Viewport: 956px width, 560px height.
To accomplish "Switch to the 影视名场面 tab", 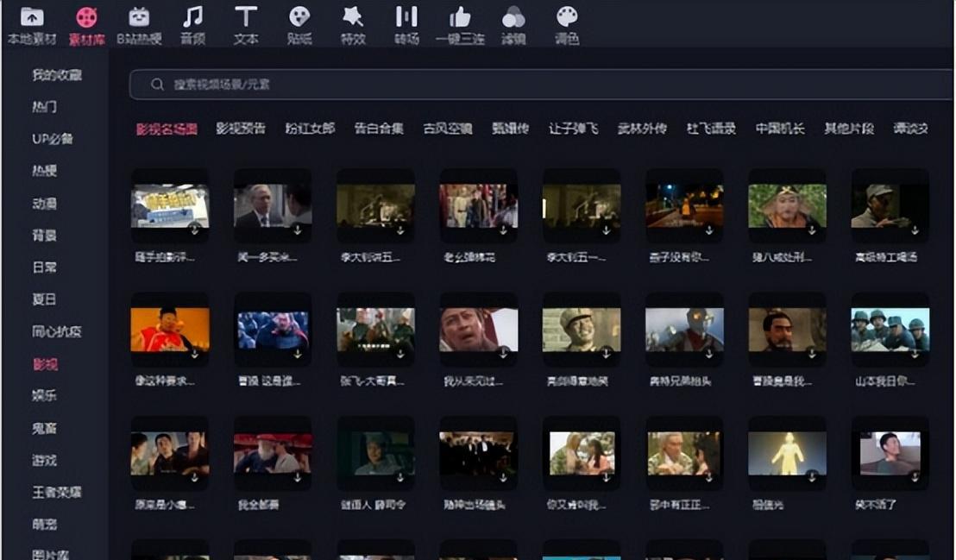I will pyautogui.click(x=167, y=129).
